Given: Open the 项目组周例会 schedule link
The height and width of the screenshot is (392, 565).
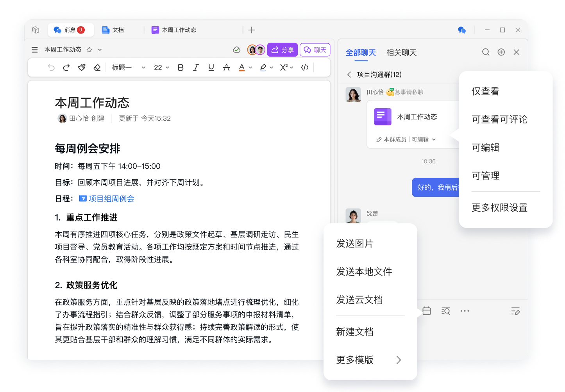Looking at the screenshot, I should tap(111, 199).
